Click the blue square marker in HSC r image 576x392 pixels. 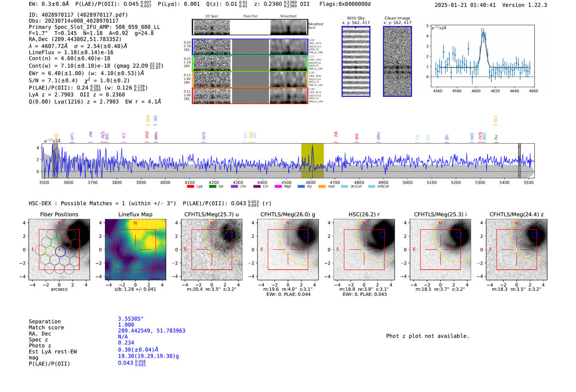point(383,234)
